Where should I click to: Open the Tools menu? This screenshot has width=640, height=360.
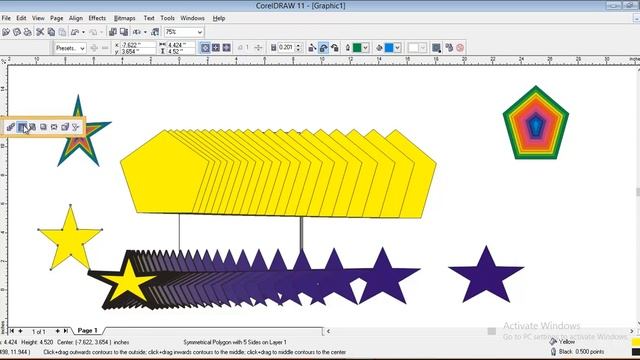coord(167,18)
